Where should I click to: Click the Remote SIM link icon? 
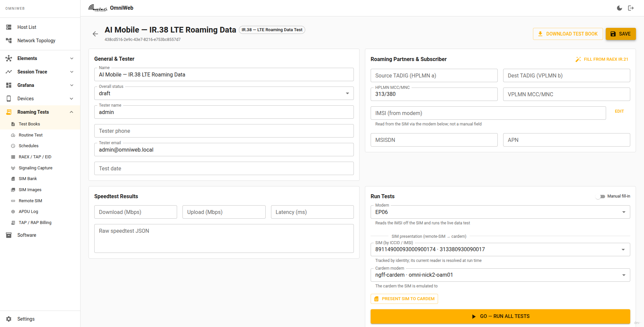pos(13,201)
